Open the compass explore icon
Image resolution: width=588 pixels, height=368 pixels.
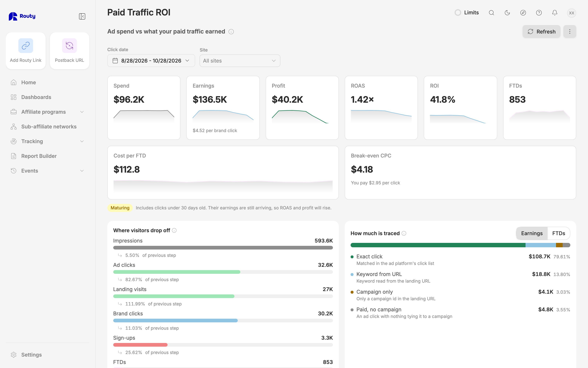[x=523, y=13]
